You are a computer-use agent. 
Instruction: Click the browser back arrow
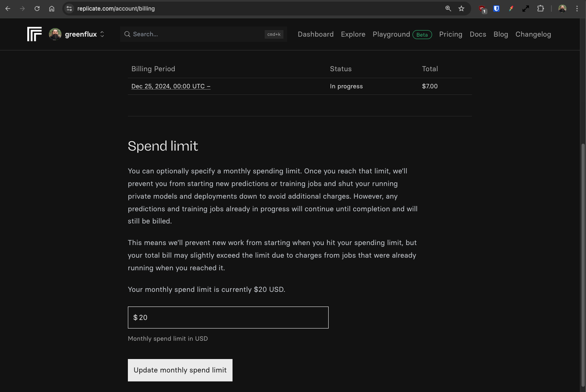point(8,9)
